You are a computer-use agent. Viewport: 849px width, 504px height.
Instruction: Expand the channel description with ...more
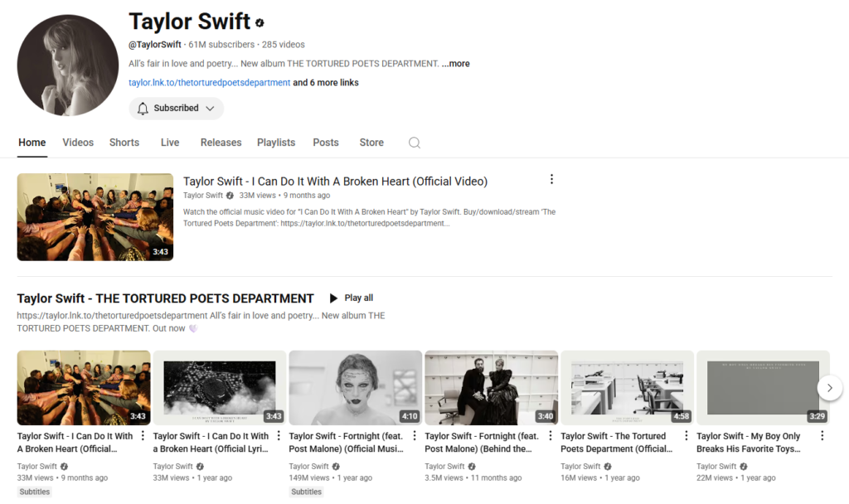[456, 63]
